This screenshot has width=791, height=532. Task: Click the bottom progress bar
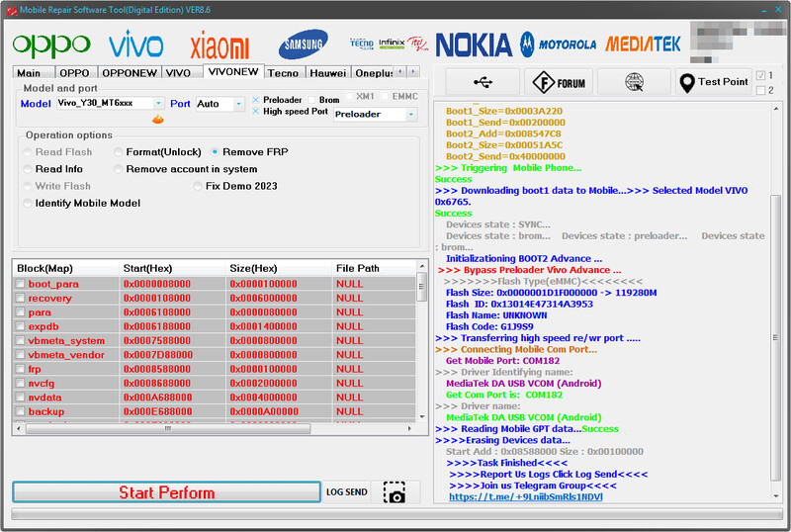point(396,514)
